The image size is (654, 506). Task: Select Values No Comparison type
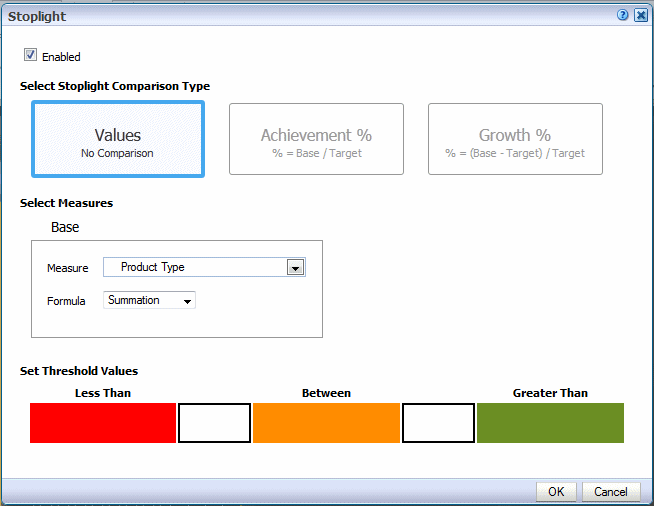(118, 139)
